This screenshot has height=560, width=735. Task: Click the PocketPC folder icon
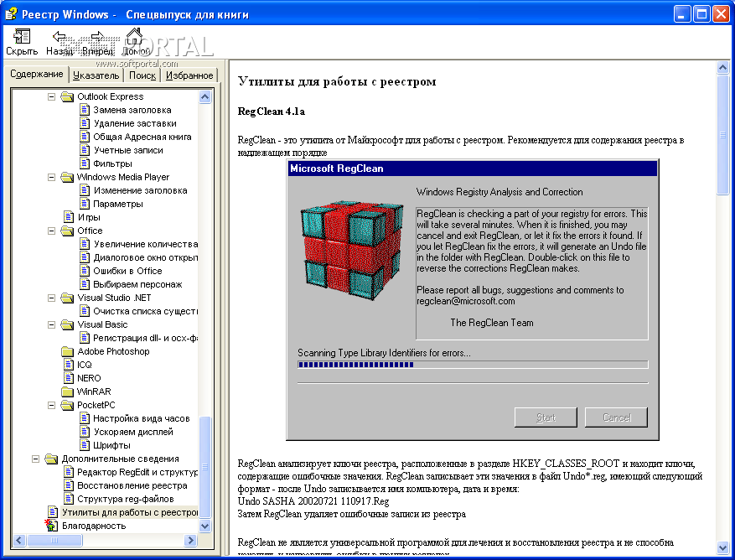tap(68, 405)
